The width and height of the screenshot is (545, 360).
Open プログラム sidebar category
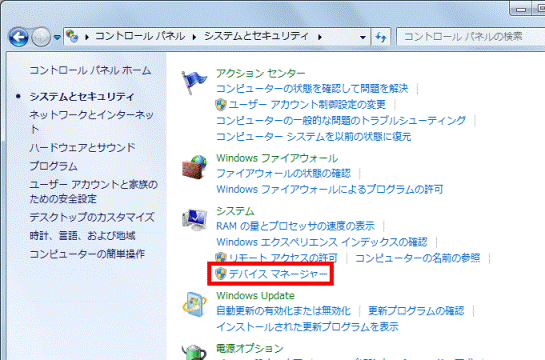tap(53, 166)
